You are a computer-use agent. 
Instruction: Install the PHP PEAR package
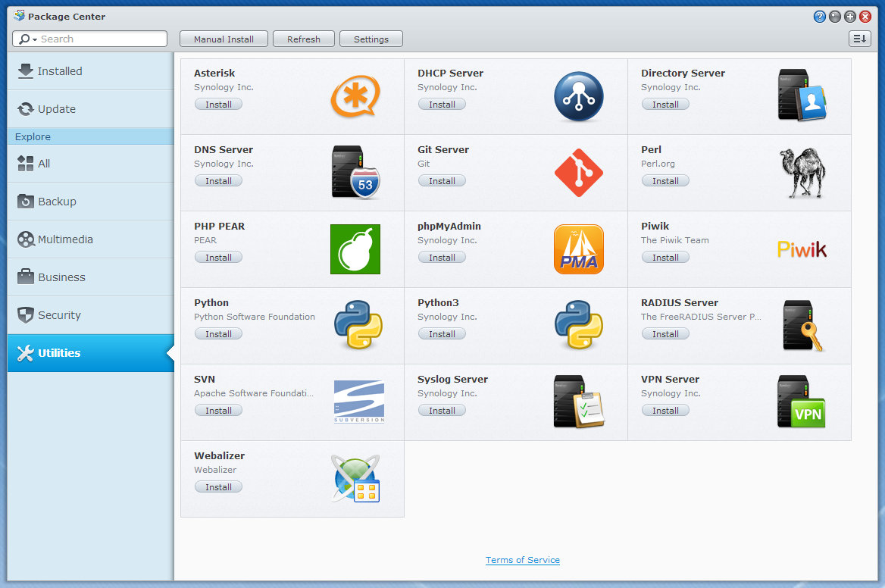(218, 258)
